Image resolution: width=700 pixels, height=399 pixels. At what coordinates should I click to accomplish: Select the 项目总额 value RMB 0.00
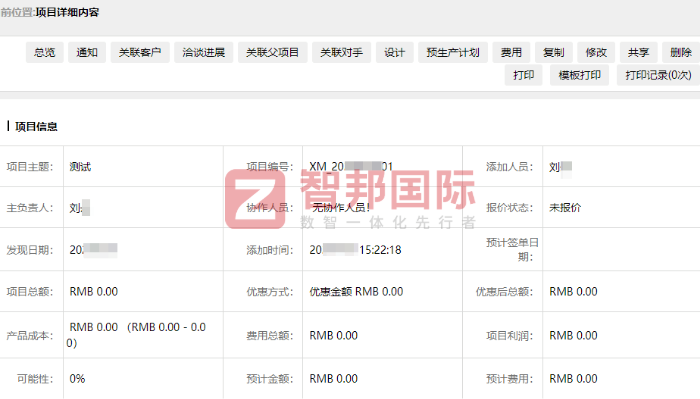94,292
